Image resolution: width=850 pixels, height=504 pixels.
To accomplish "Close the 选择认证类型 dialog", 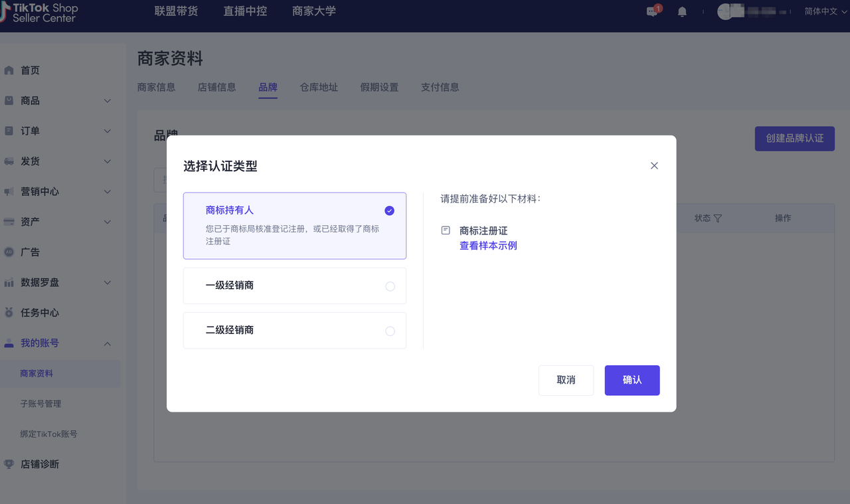I will pos(654,165).
